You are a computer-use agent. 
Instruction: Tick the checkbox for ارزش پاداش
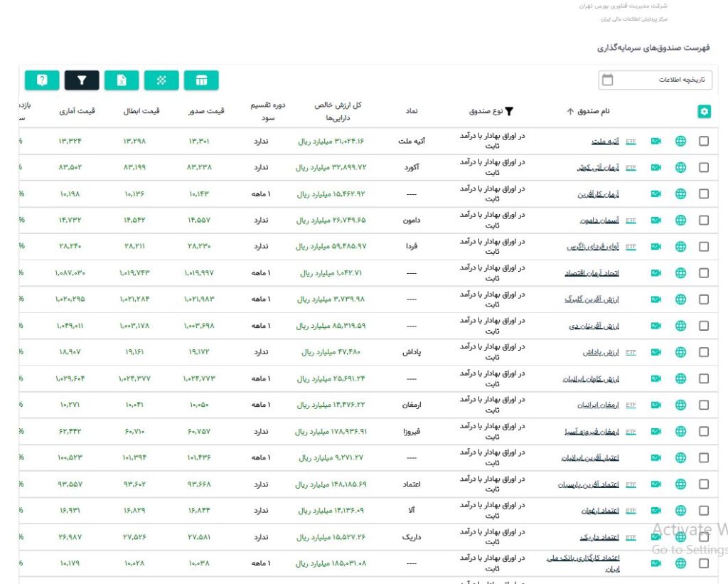coord(704,352)
